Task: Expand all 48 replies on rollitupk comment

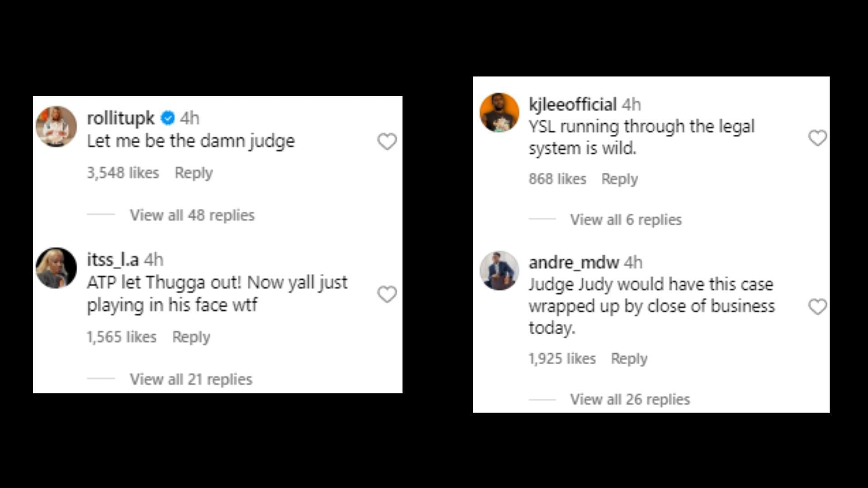Action: (192, 215)
